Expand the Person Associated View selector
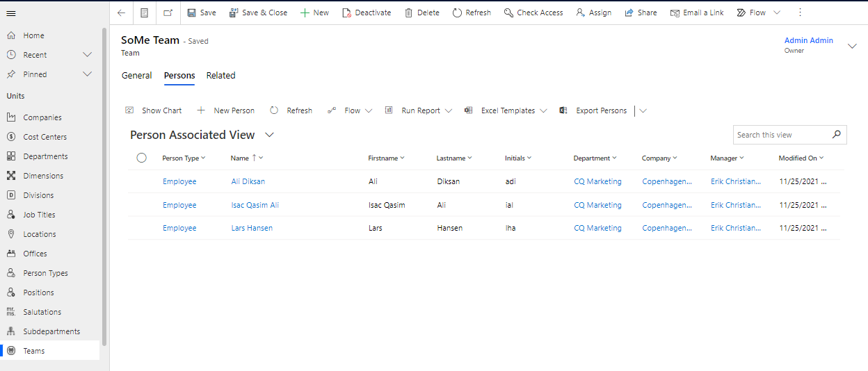The image size is (868, 371). [269, 135]
